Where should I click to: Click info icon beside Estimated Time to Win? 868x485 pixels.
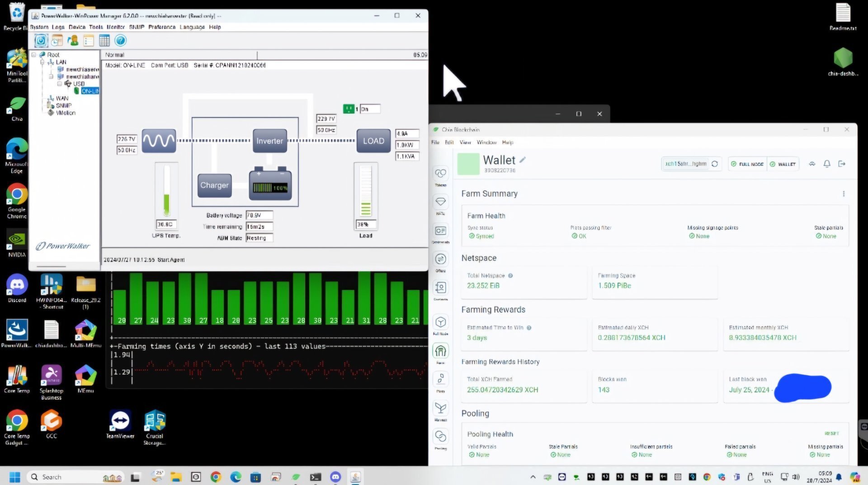529,328
